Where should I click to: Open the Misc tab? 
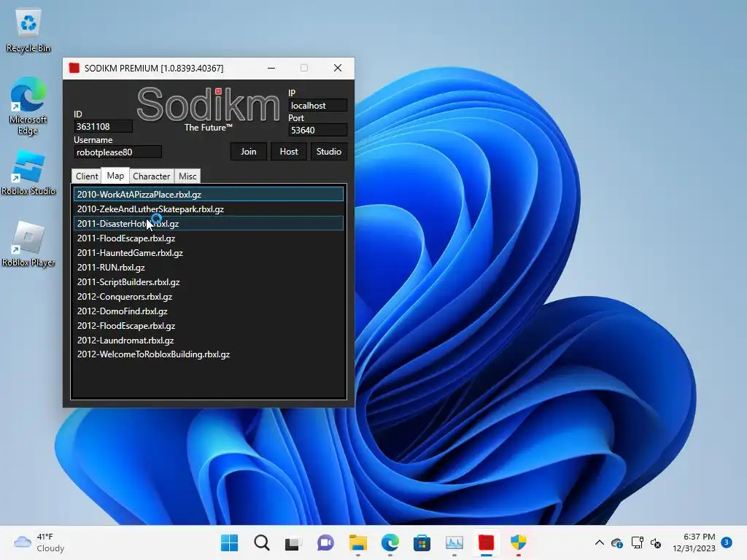tap(187, 176)
